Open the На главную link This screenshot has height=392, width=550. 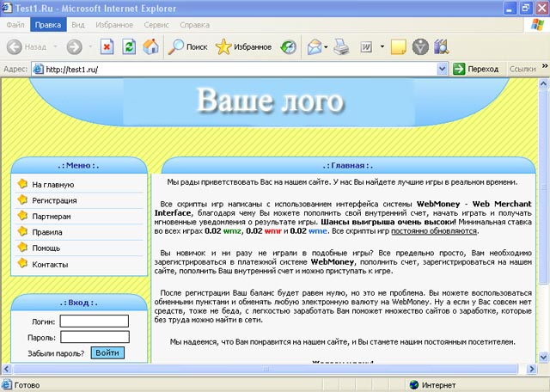53,185
